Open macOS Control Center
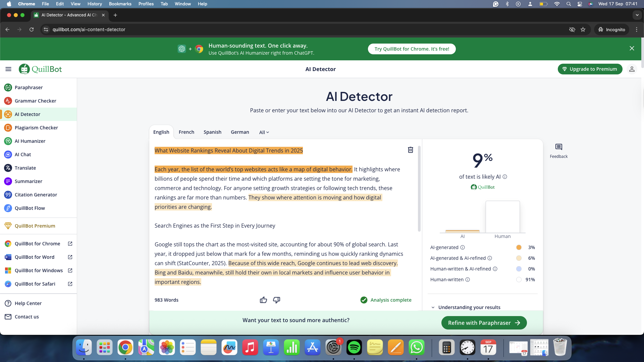 (580, 4)
